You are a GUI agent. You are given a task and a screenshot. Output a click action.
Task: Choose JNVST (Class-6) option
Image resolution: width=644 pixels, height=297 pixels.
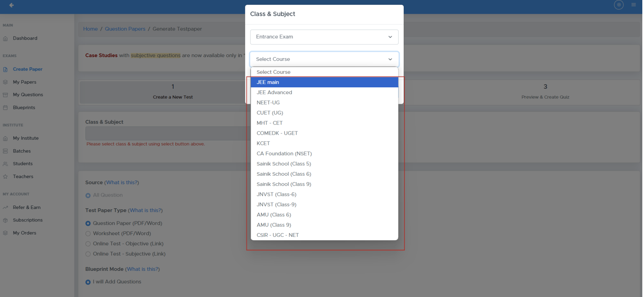coord(324,194)
